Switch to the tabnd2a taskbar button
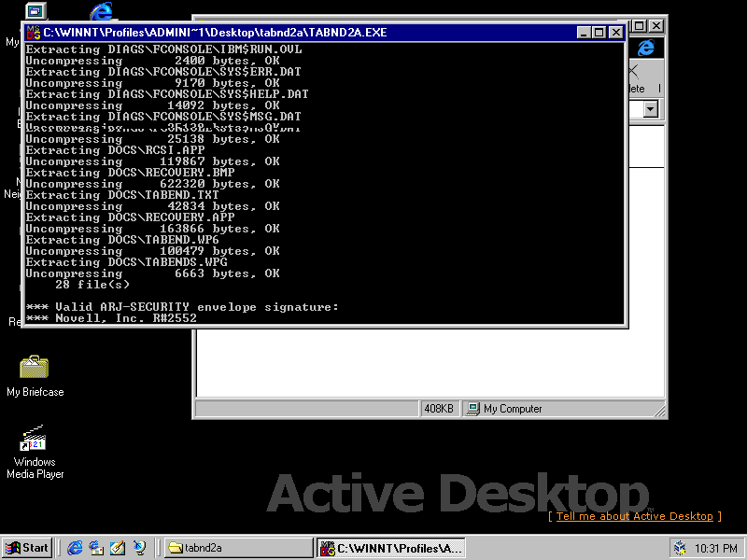This screenshot has height=560, width=747. (x=238, y=548)
